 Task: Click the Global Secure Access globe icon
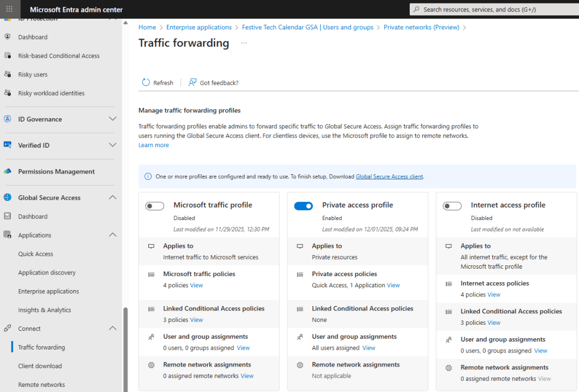pos(7,198)
